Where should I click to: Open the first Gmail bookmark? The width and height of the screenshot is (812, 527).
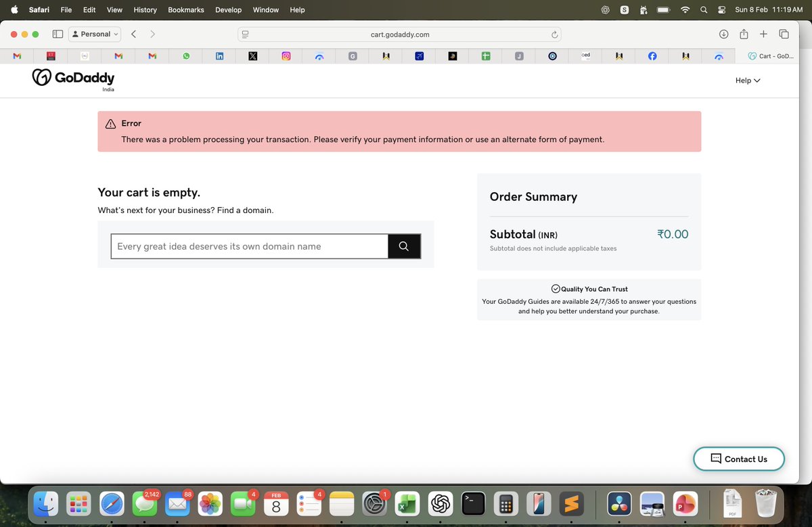(17, 55)
